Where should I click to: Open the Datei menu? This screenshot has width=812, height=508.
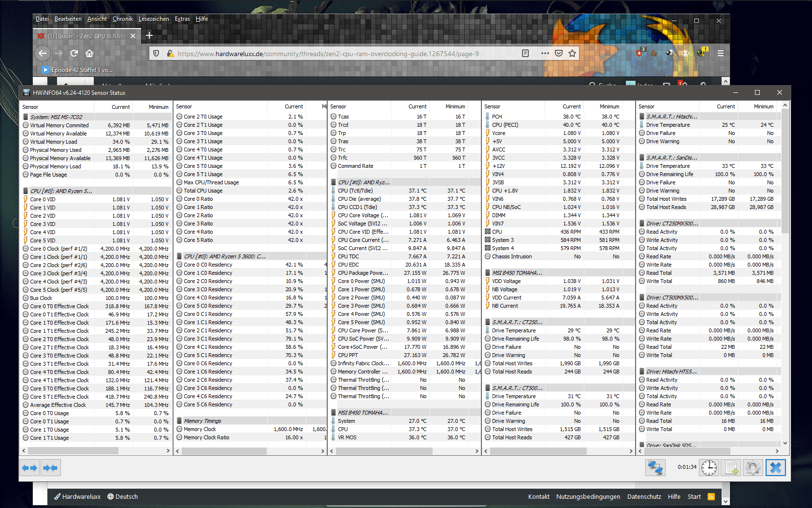tap(42, 19)
